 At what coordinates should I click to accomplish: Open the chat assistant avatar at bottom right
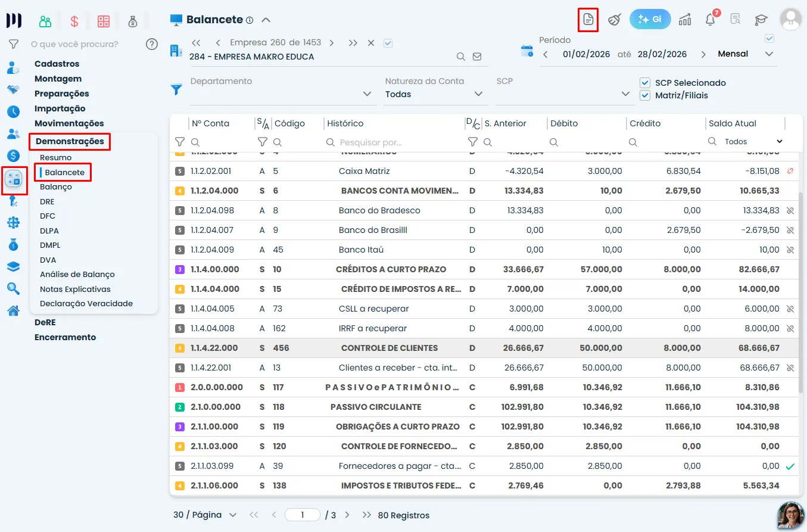point(791,515)
